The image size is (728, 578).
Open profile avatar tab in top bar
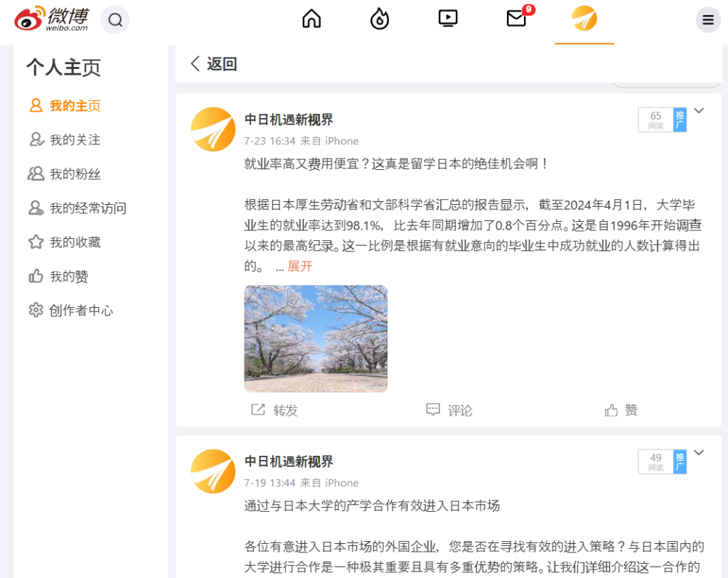coord(584,18)
